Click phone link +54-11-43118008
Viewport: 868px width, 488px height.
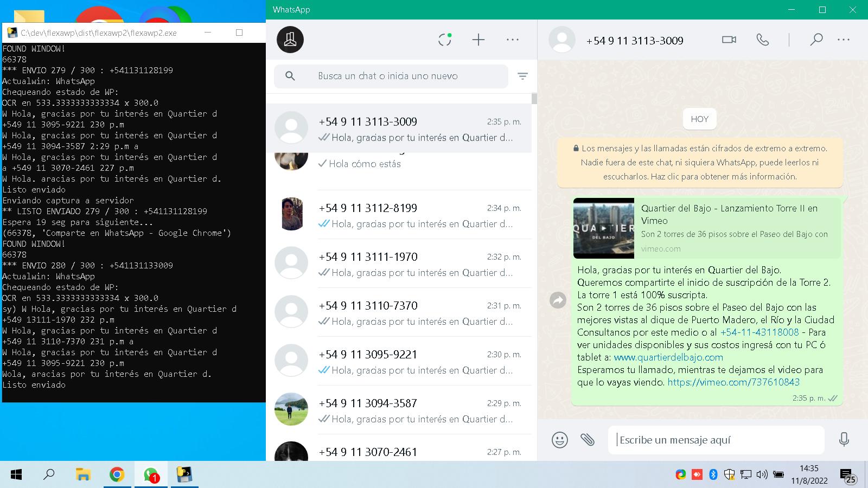[759, 332]
